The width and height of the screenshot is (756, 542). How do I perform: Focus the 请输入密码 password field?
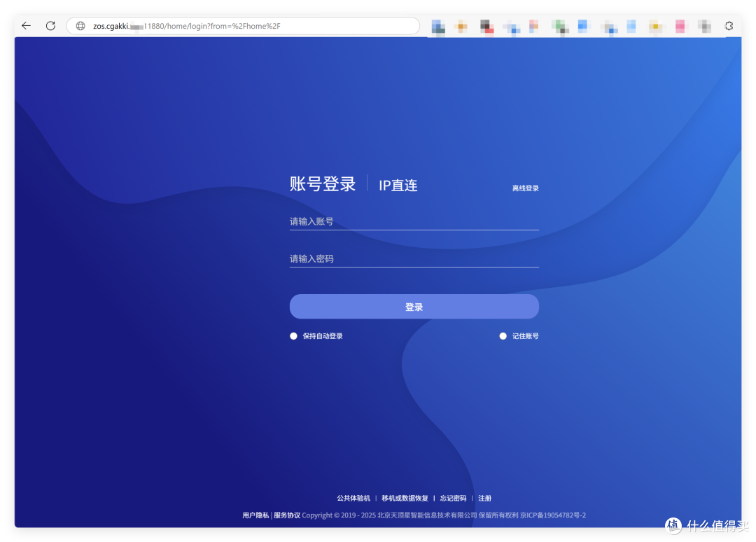coord(414,259)
